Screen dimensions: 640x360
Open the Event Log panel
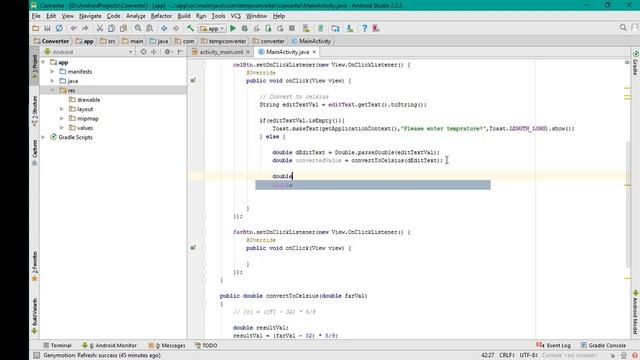point(553,345)
